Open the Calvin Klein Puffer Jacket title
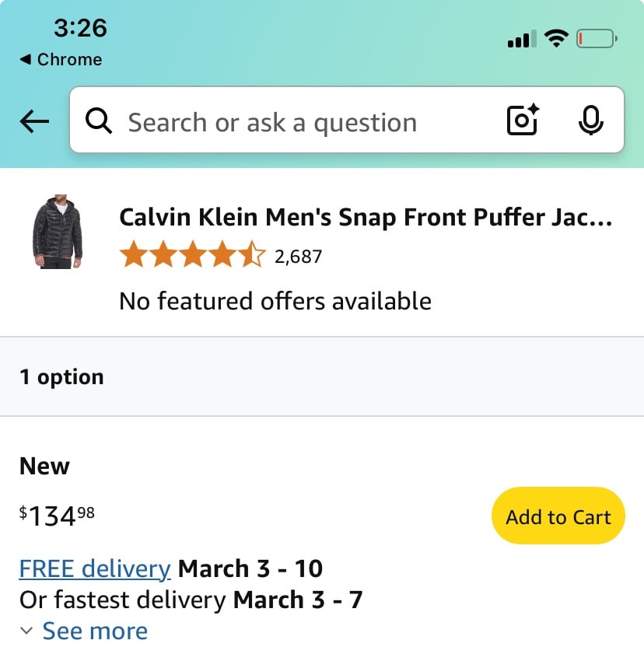Viewport: 644px width, 661px height. coord(366,218)
